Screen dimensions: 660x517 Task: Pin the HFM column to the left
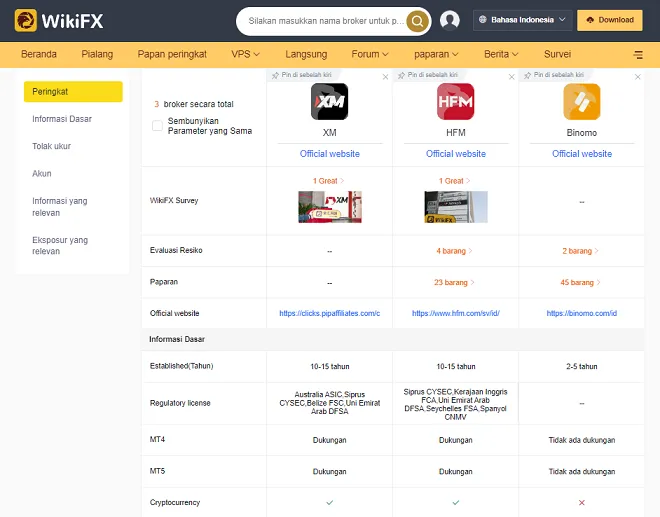pos(428,75)
